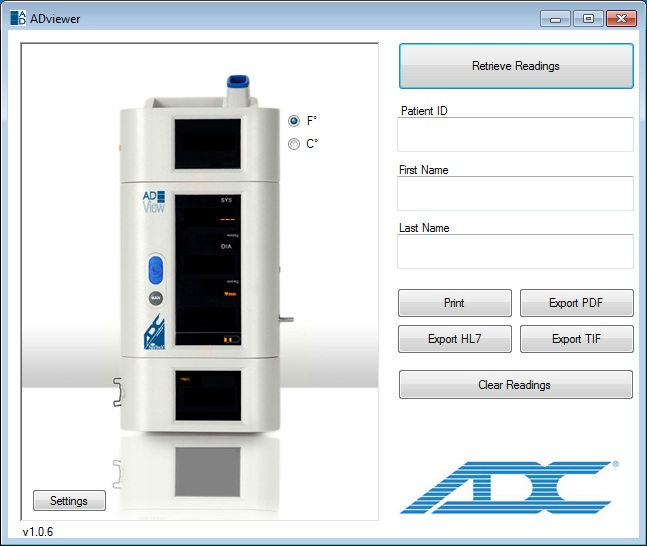Maximize the ADviewer window
Image resolution: width=647 pixels, height=546 pixels.
(588, 19)
